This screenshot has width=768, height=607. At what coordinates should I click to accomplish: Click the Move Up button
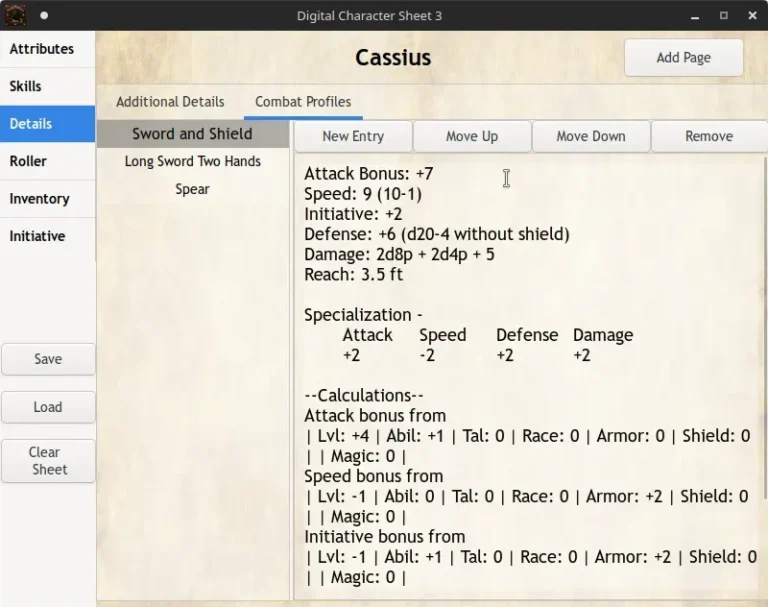[472, 136]
